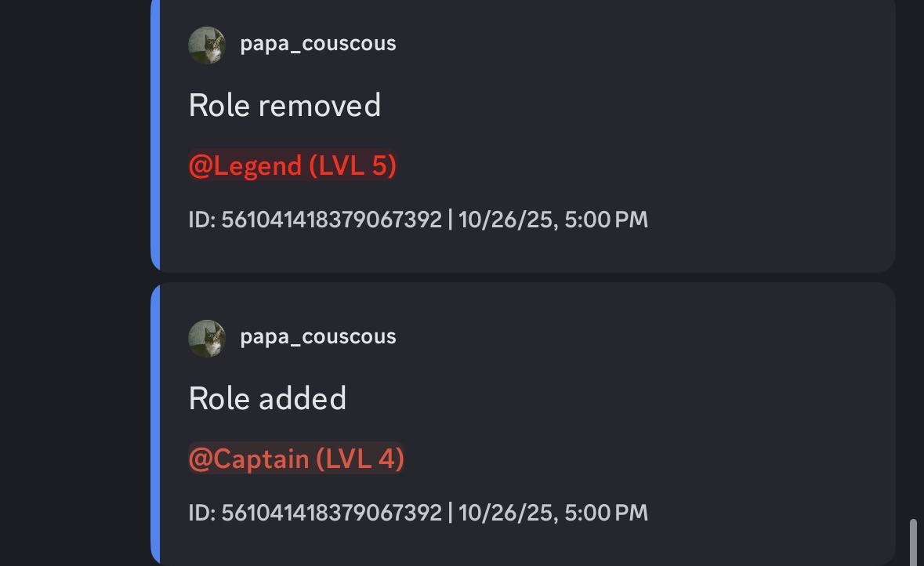
Task: Open papa_couscous profile from Role removed embed
Action: click(x=317, y=43)
